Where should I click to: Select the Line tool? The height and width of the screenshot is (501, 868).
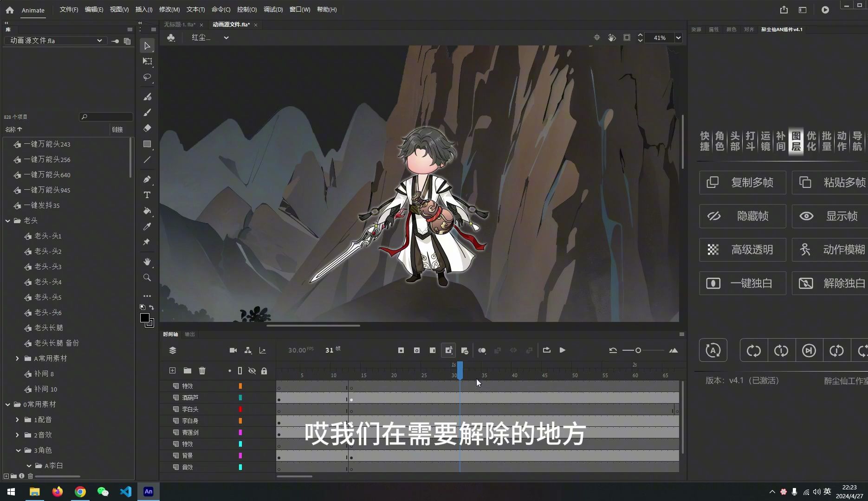147,160
